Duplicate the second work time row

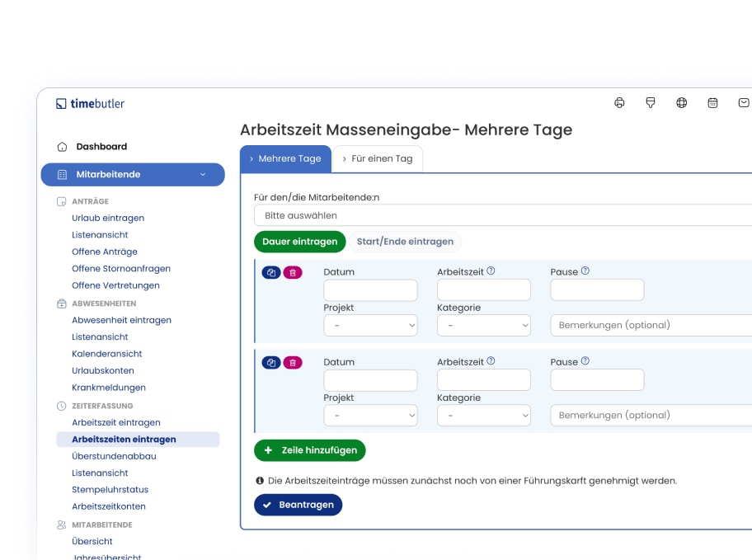pyautogui.click(x=271, y=363)
